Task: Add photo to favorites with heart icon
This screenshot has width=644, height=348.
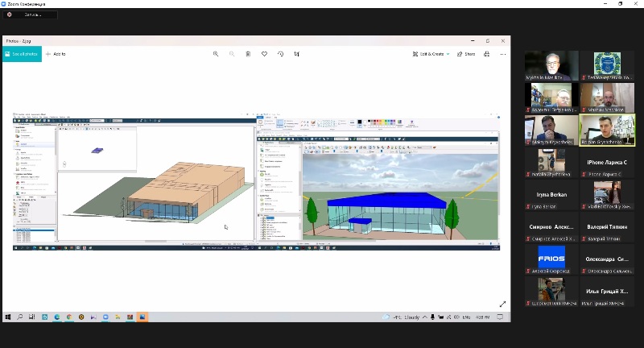Action: [264, 54]
